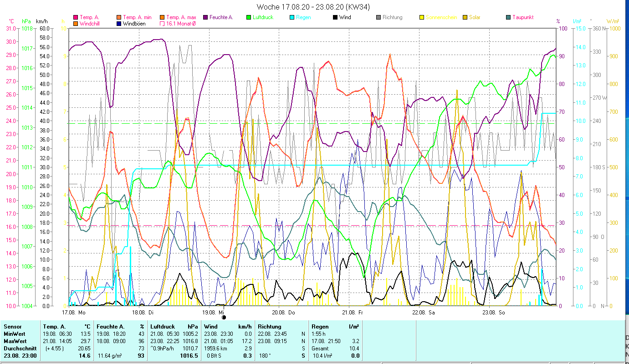Viewport: 629px width, 364px height.
Task: Click the 23.08. So date label
Action: (494, 313)
